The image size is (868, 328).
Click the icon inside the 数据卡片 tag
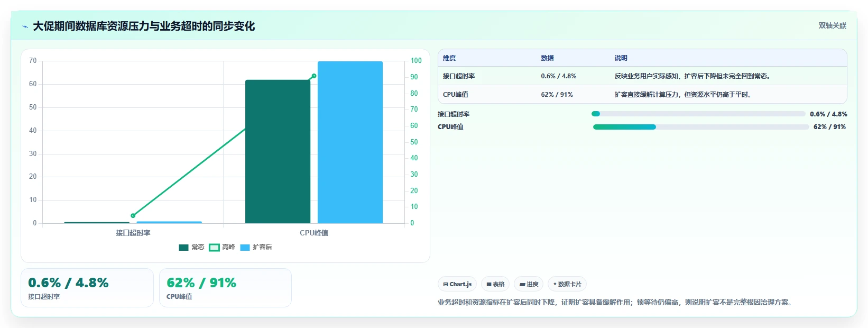click(x=555, y=285)
